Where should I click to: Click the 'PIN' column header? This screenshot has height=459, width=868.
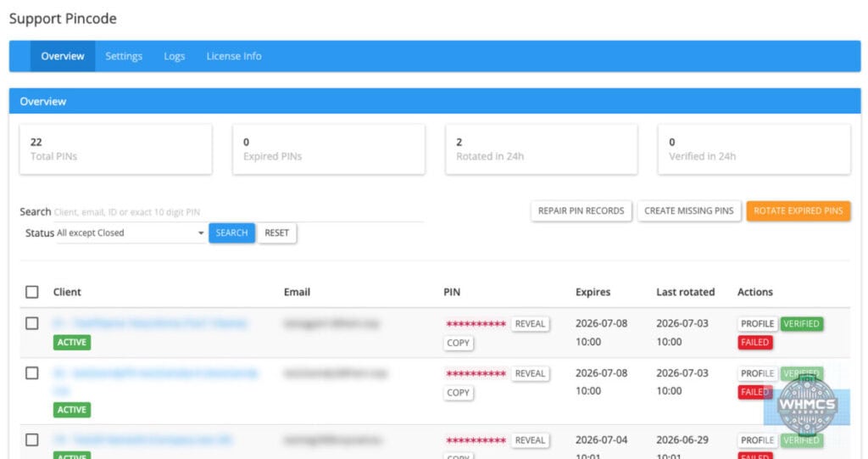pos(452,292)
